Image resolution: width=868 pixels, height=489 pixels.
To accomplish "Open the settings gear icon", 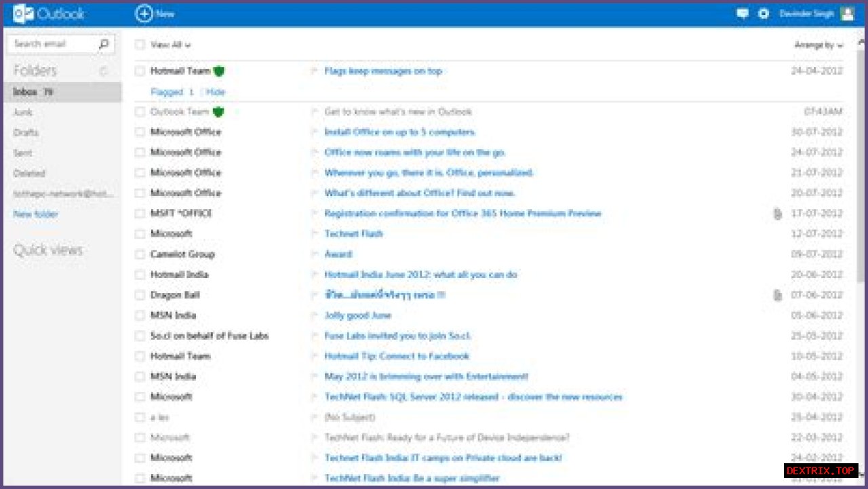I will point(764,14).
